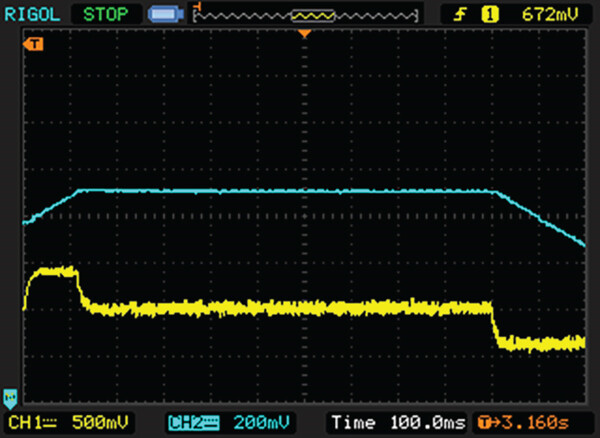
Task: Click the Time 100.0ms timebase readout
Action: pos(398,423)
